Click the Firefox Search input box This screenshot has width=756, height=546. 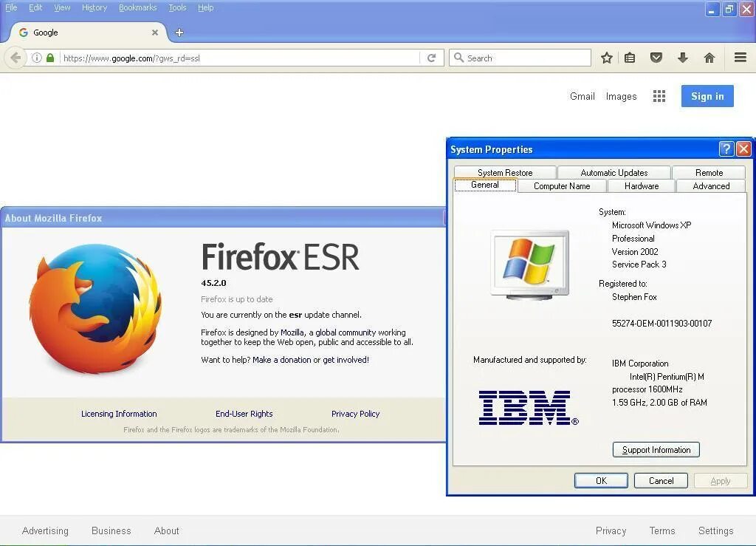click(520, 58)
